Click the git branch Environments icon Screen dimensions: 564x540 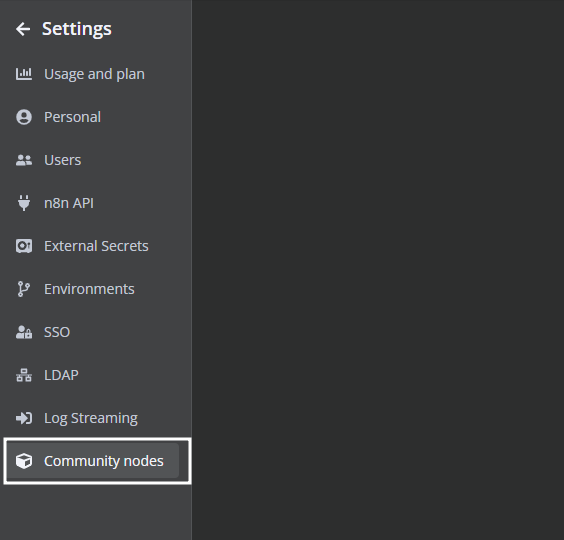pyautogui.click(x=24, y=289)
